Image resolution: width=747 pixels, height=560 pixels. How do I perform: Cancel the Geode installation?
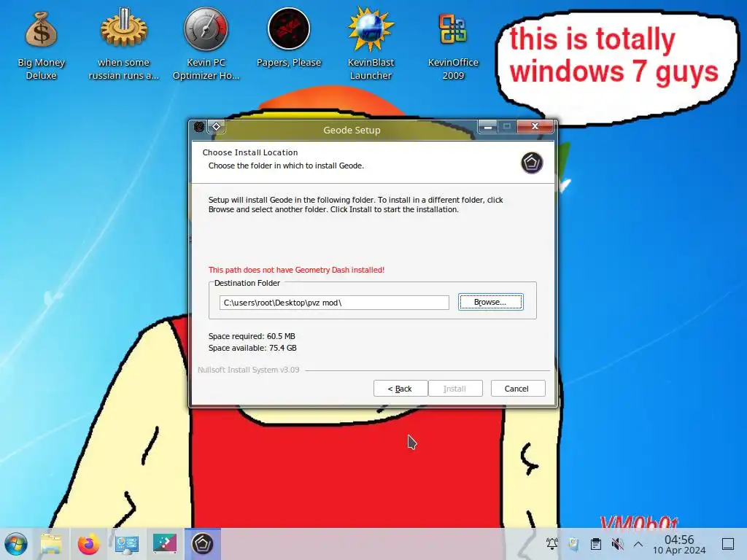point(518,389)
